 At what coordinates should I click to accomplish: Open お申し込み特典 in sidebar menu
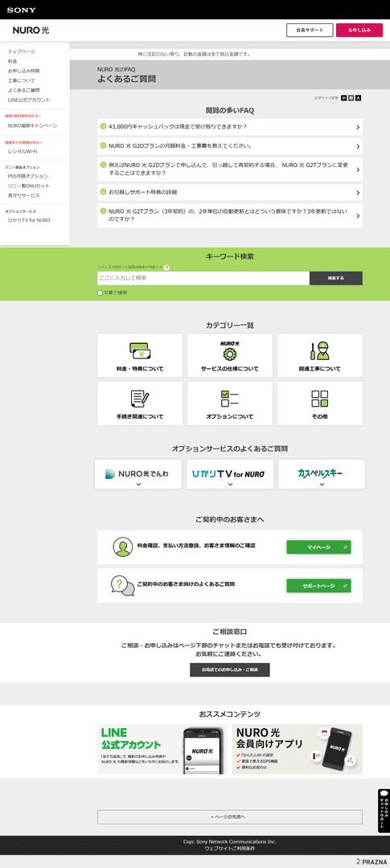(24, 71)
